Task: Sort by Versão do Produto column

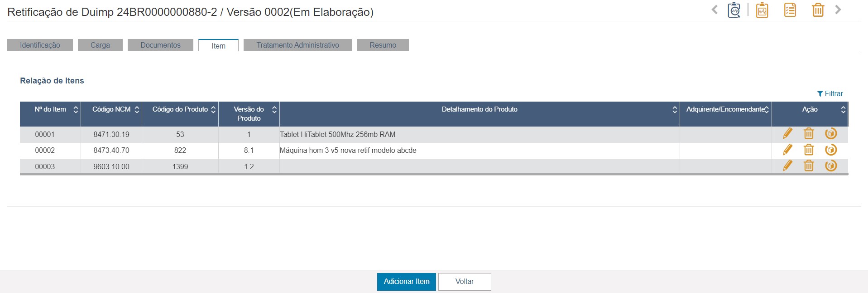Action: (274, 110)
